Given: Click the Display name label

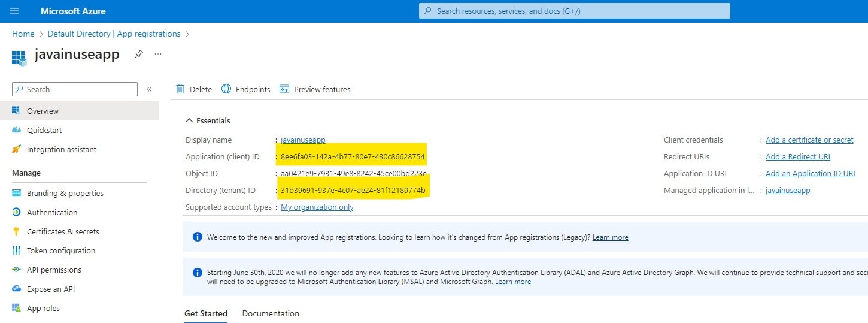Looking at the screenshot, I should tap(208, 140).
